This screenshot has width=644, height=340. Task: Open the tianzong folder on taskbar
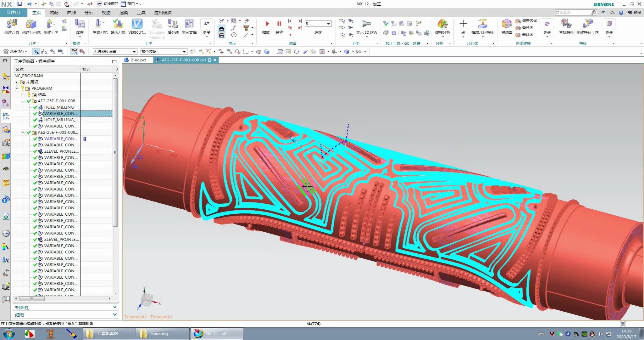tap(159, 334)
